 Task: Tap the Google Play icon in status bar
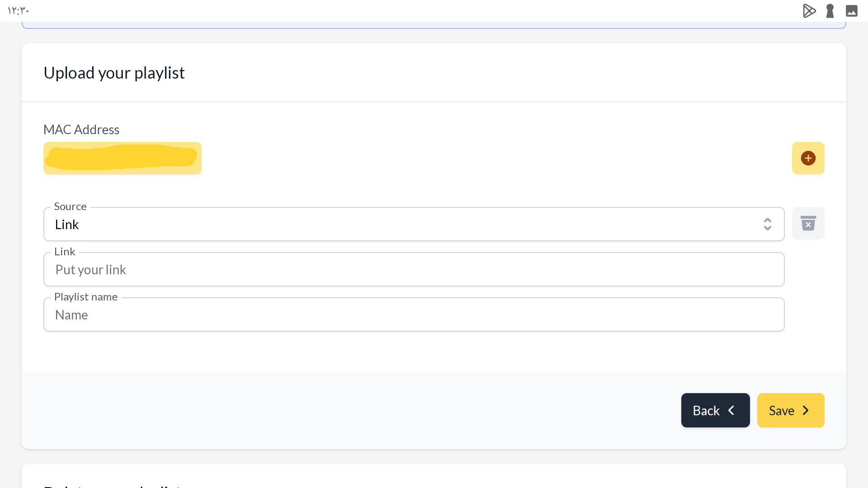(x=809, y=11)
